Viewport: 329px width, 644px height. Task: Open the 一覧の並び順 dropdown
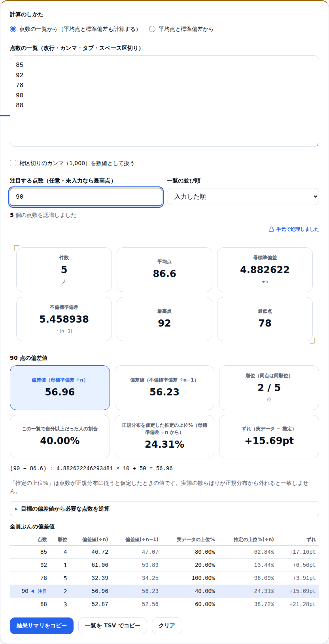click(243, 197)
